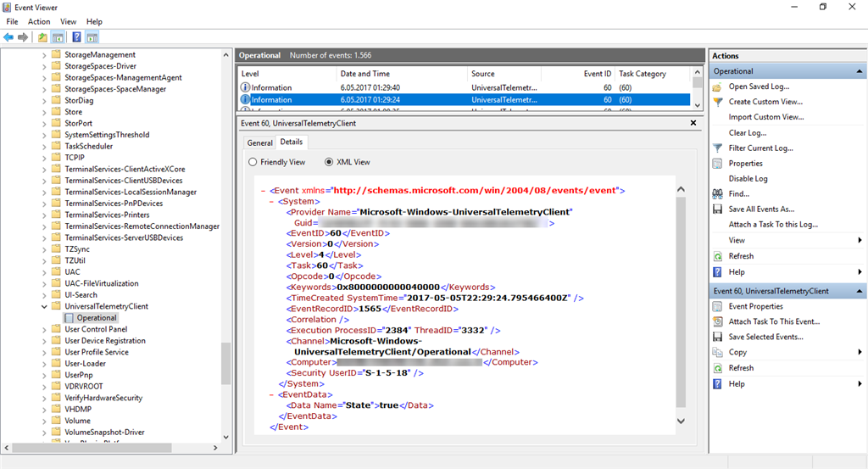Select the XML View radio button
This screenshot has width=868, height=469.
point(329,162)
